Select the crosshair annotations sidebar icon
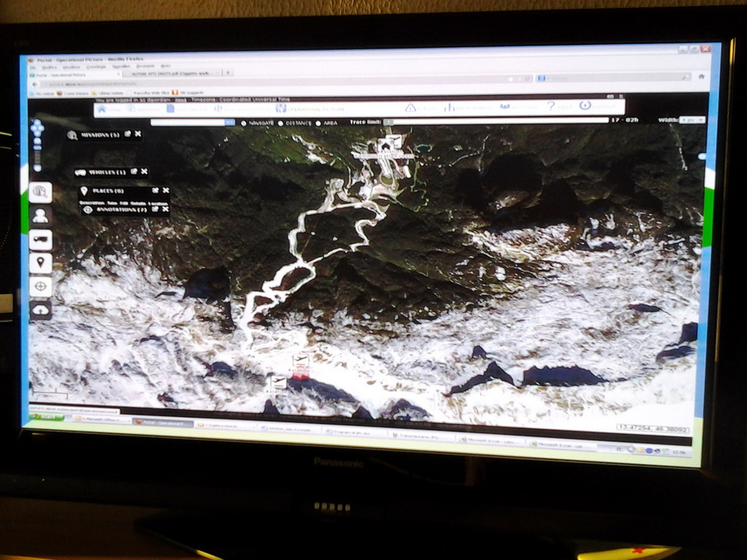The image size is (747, 560). point(40,287)
